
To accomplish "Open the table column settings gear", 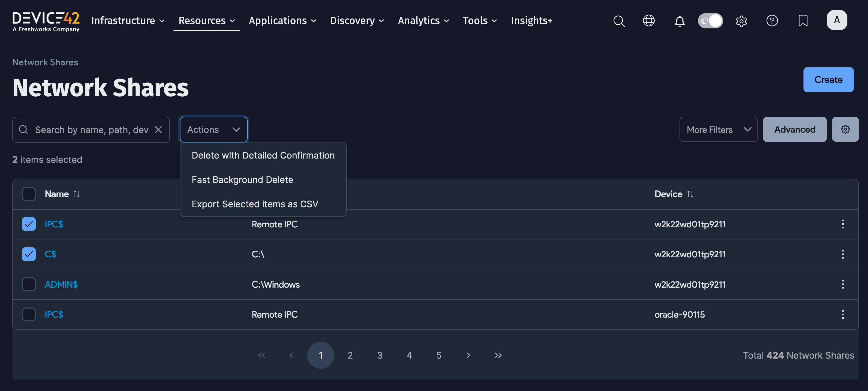I will pos(846,129).
